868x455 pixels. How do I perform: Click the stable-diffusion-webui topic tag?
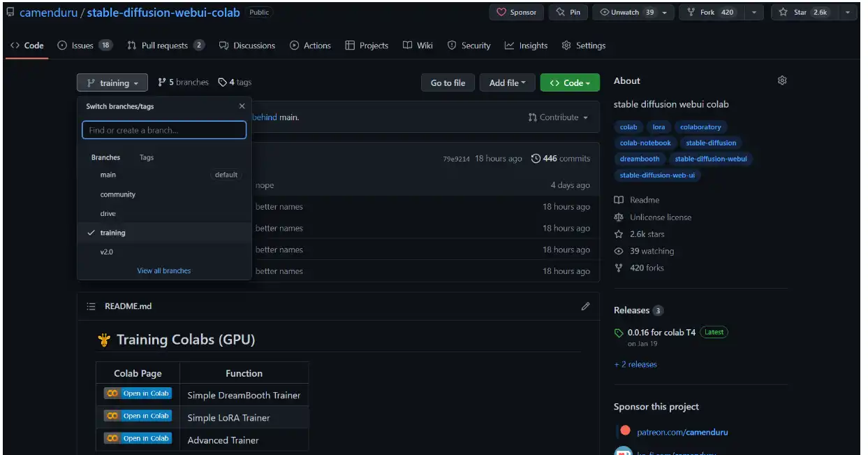[x=711, y=159]
